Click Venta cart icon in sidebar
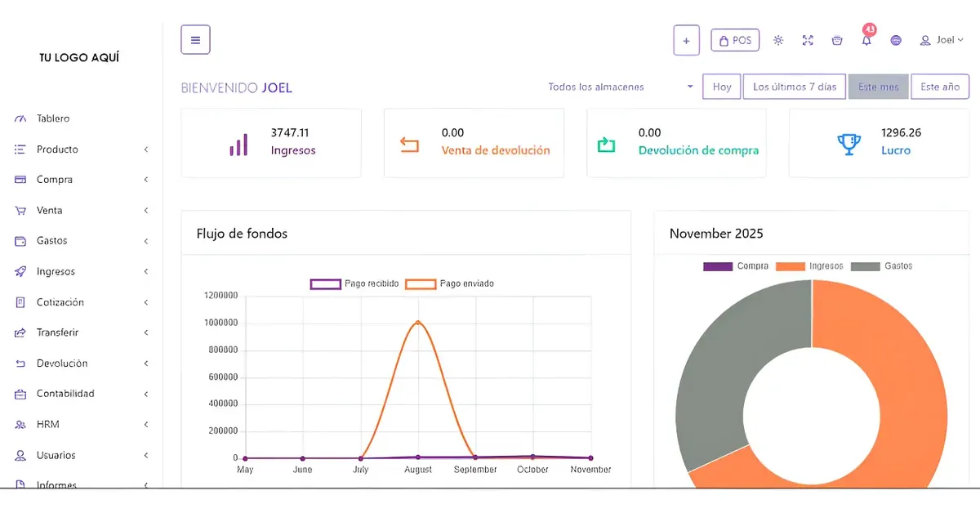 pyautogui.click(x=20, y=211)
